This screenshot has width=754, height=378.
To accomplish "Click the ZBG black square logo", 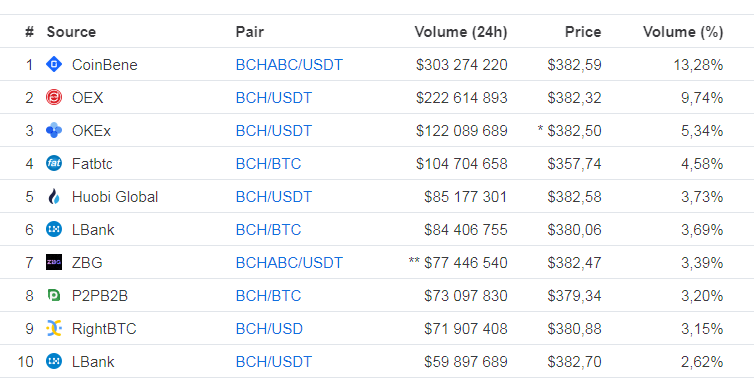I will click(x=54, y=263).
